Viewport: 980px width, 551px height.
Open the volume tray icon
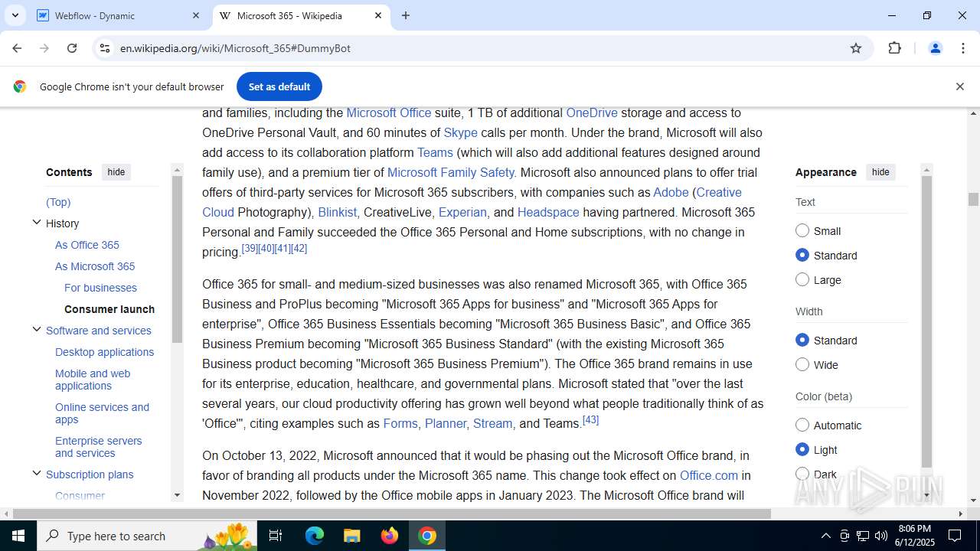tap(881, 536)
